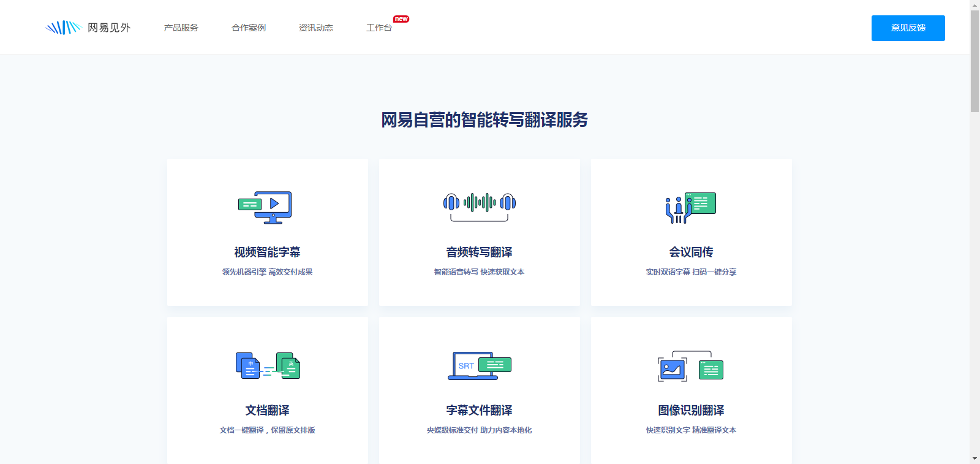Click the scrollbar down arrow
The height and width of the screenshot is (464, 980).
pyautogui.click(x=974, y=458)
